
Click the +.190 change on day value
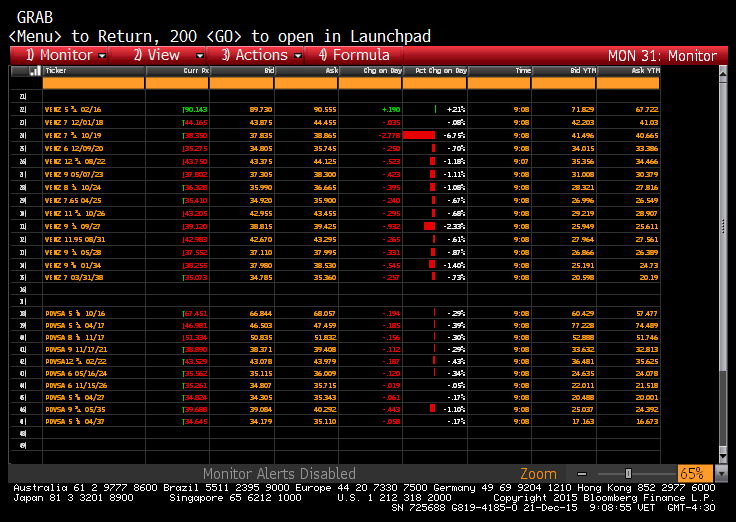click(x=391, y=109)
